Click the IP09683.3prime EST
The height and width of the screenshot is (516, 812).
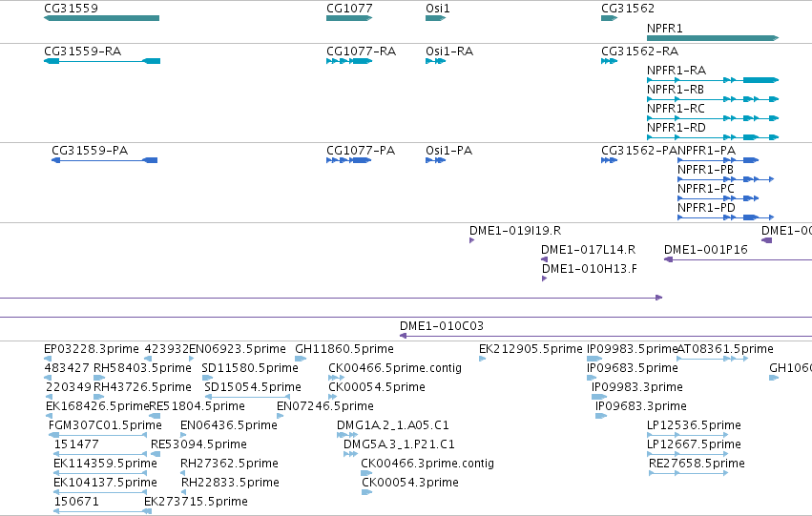[x=601, y=416]
